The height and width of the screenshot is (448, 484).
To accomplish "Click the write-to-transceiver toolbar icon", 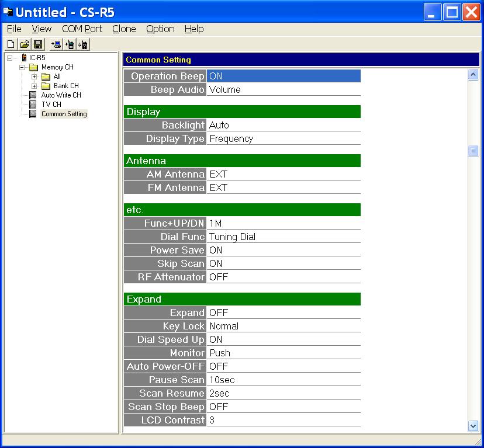I will coord(70,44).
